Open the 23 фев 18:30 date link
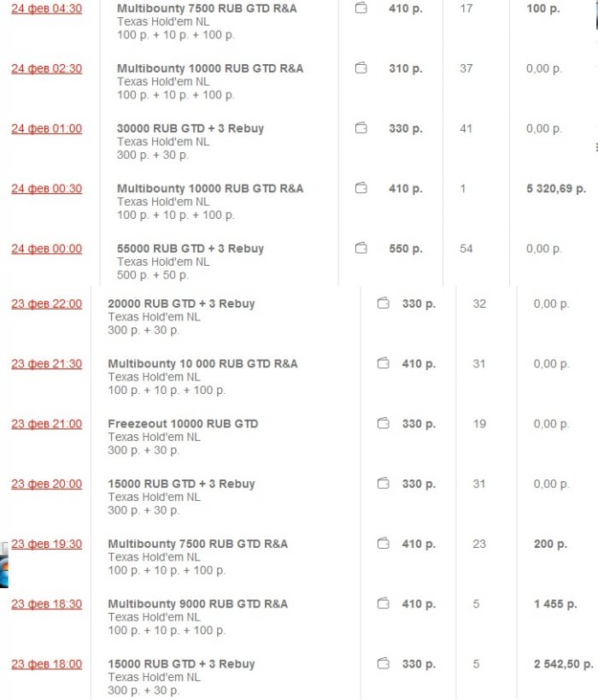The height and width of the screenshot is (700, 598). pos(47,604)
